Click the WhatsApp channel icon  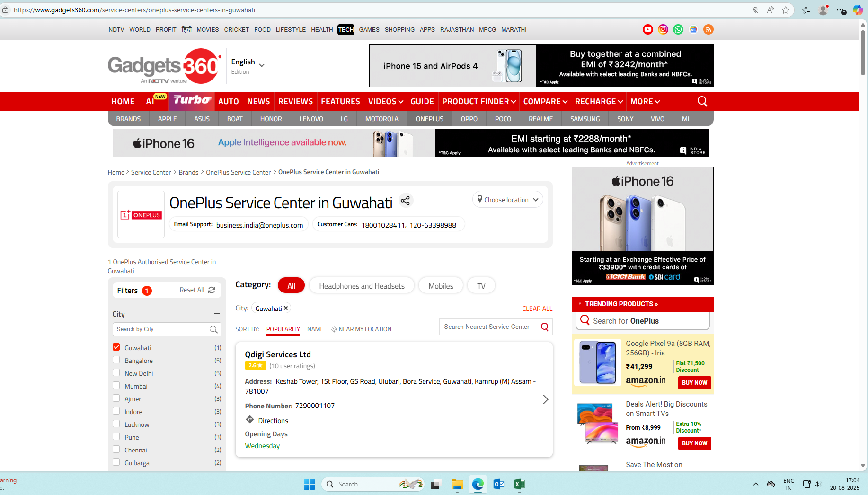pyautogui.click(x=678, y=29)
